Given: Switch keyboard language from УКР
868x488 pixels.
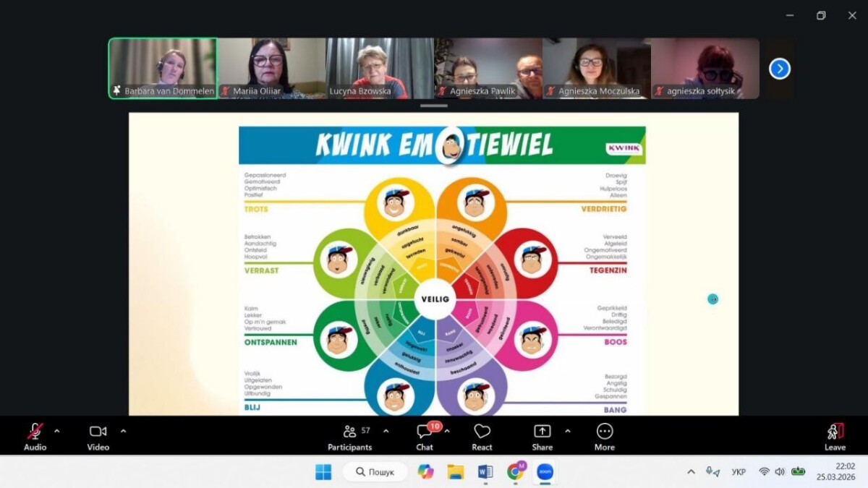Looking at the screenshot, I should pos(739,472).
